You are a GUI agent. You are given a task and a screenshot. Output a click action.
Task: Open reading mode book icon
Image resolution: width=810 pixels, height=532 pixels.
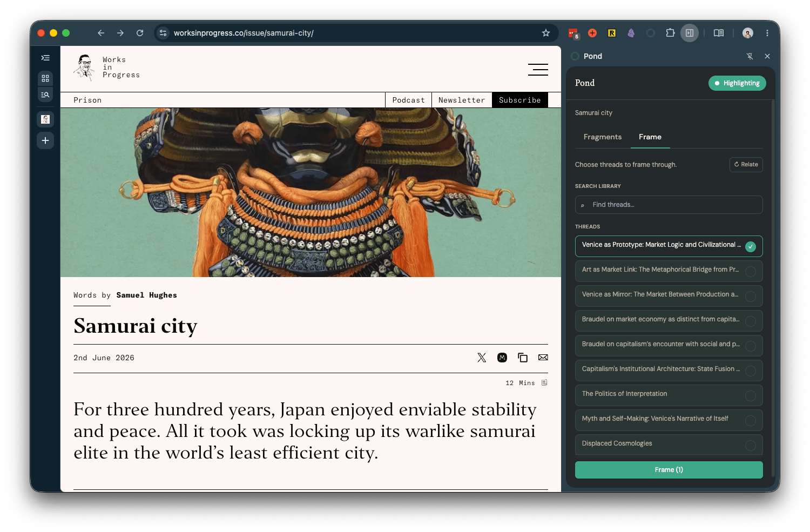click(719, 33)
